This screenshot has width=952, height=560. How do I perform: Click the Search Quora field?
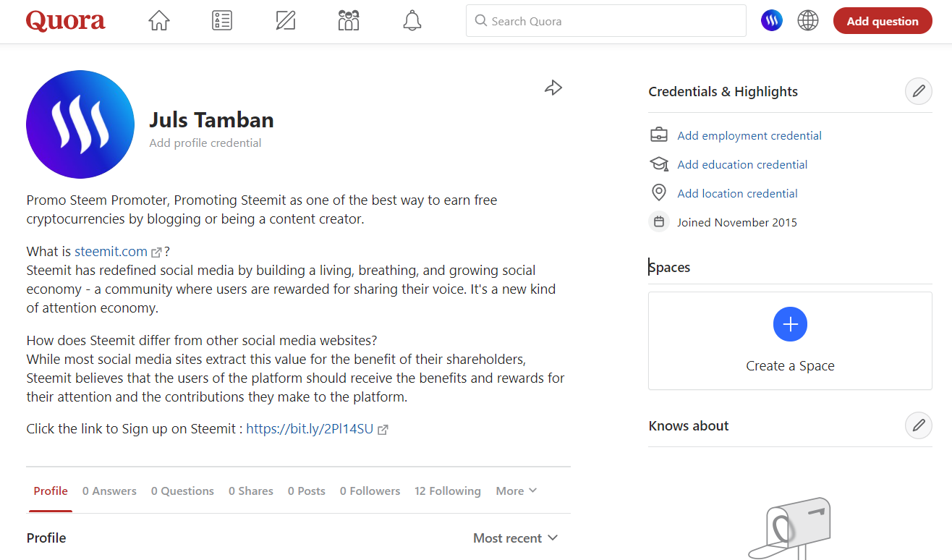[606, 21]
